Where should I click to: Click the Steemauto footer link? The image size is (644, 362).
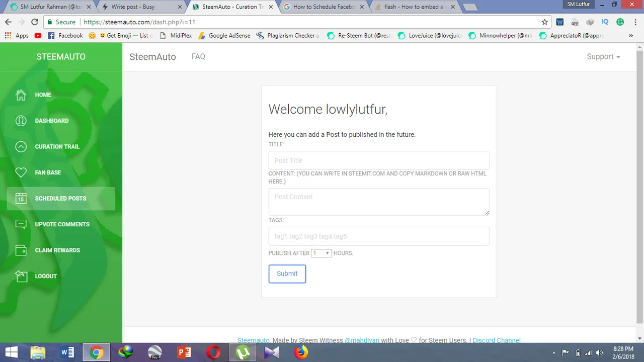(254, 340)
